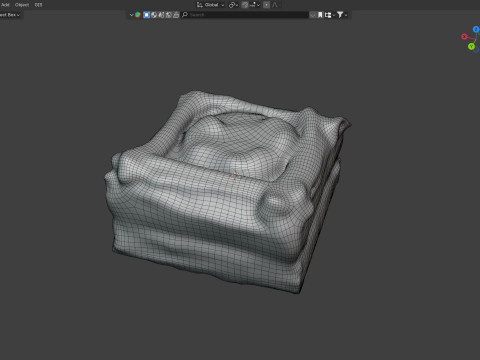Toggle the snap magnet button
This screenshot has width=480, height=360.
pyautogui.click(x=245, y=5)
